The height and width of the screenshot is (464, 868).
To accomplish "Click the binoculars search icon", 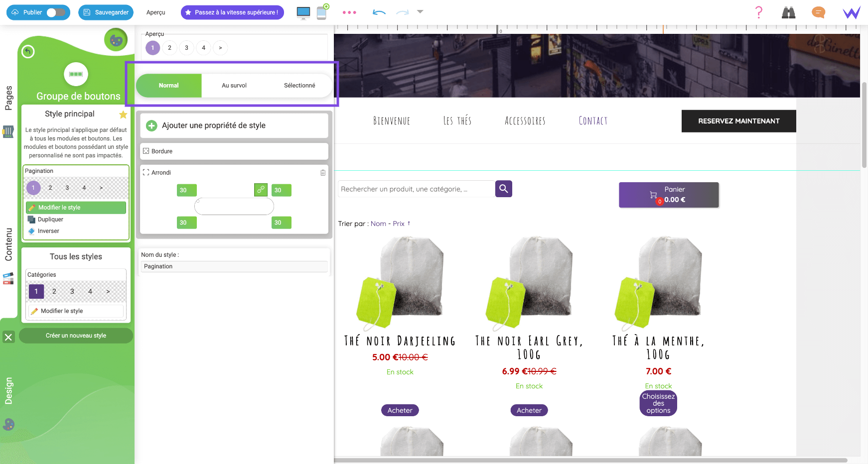I will (x=789, y=12).
